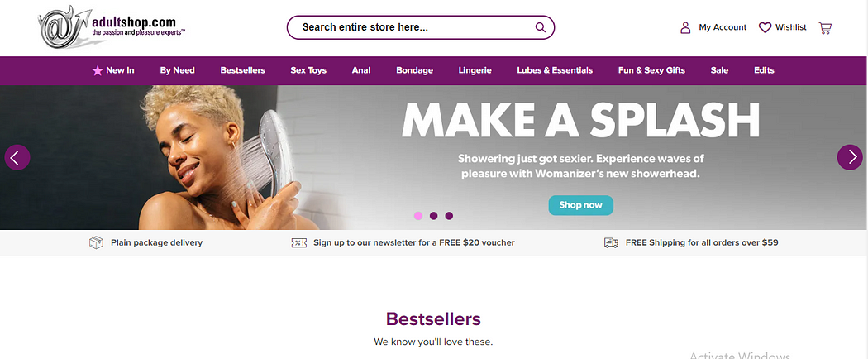Viewport: 868px width, 359px height.
Task: Click the newsletter FREE $20 voucher link
Action: [414, 242]
